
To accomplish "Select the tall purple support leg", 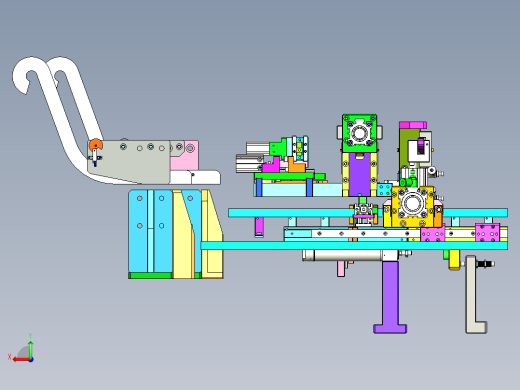I will point(390,297).
